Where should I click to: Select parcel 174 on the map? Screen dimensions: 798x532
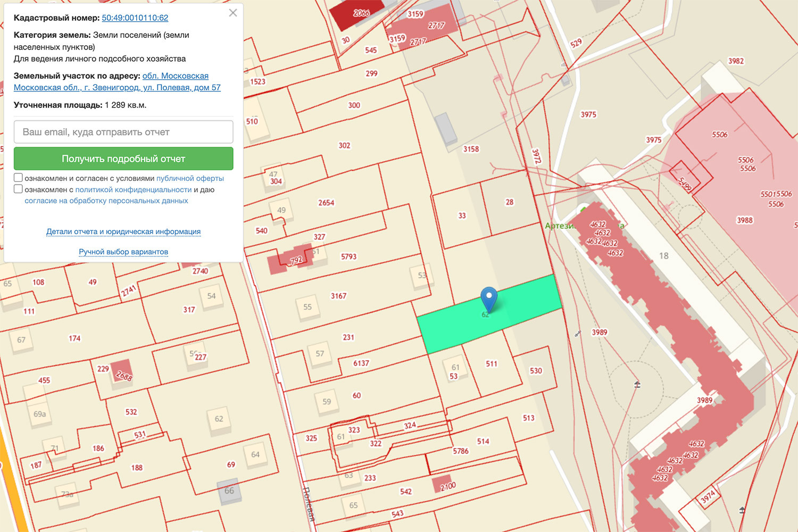(74, 338)
